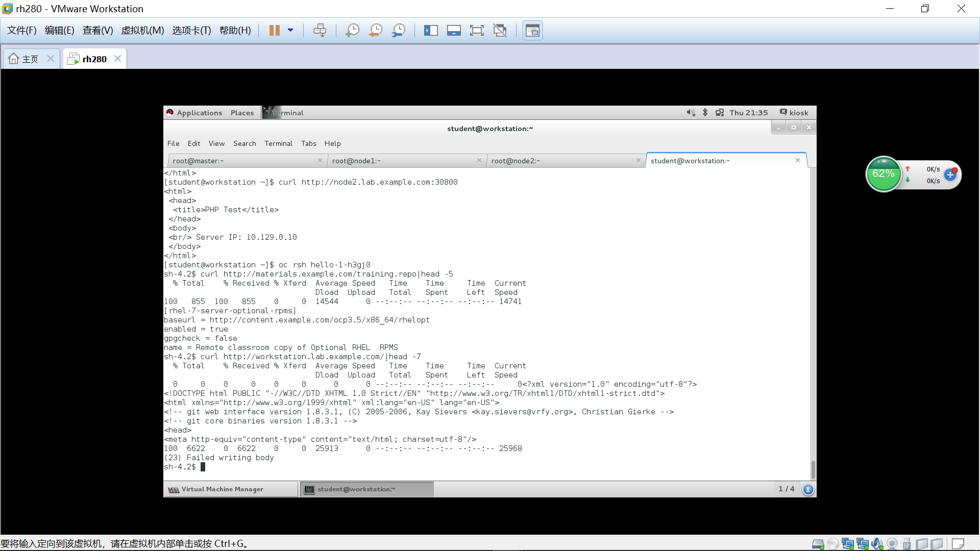Open the 选项卡(T) menu
The height and width of the screenshot is (551, 980).
coord(191,31)
